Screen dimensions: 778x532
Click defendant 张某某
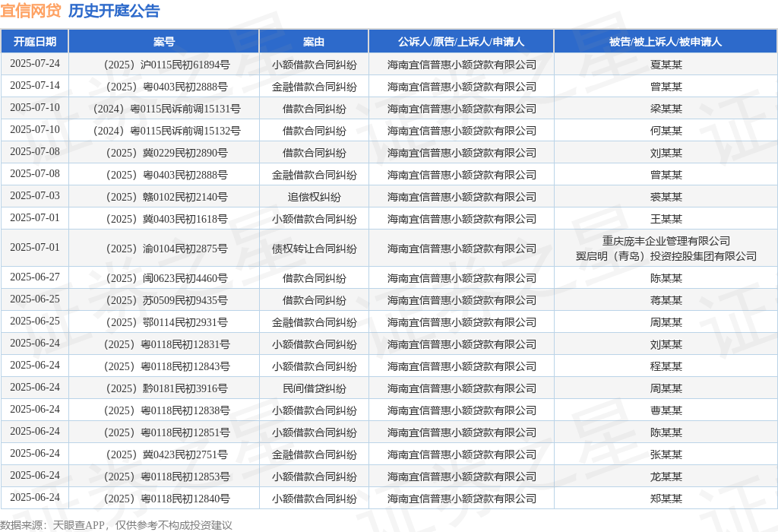coord(666,454)
